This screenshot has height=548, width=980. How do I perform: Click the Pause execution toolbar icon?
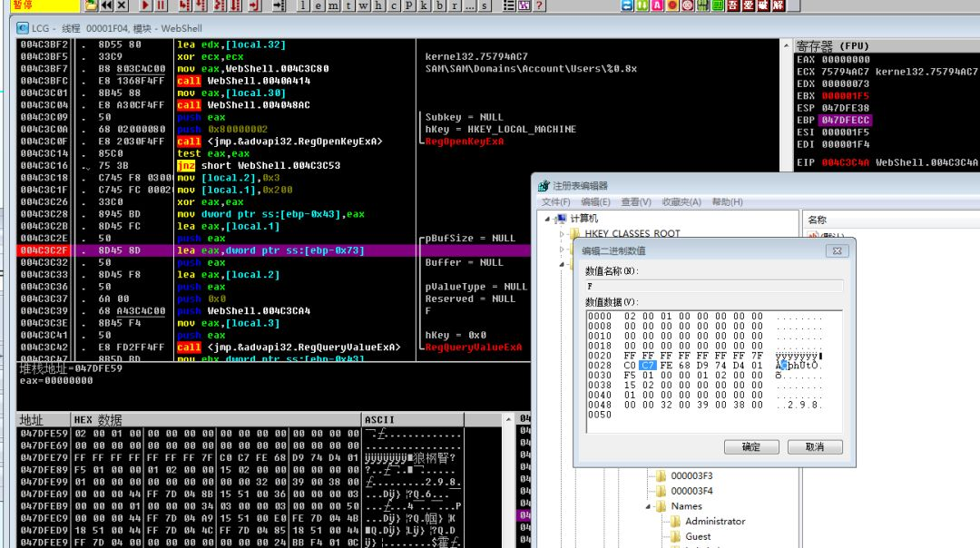click(162, 5)
